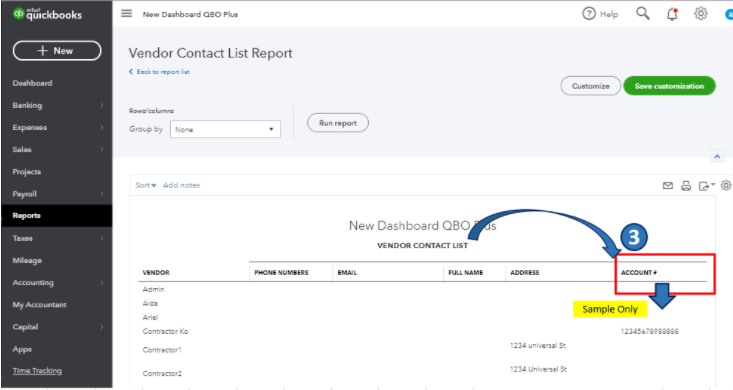Viewport: 733px width, 390px height.
Task: Click Save customization button
Action: pyautogui.click(x=669, y=86)
